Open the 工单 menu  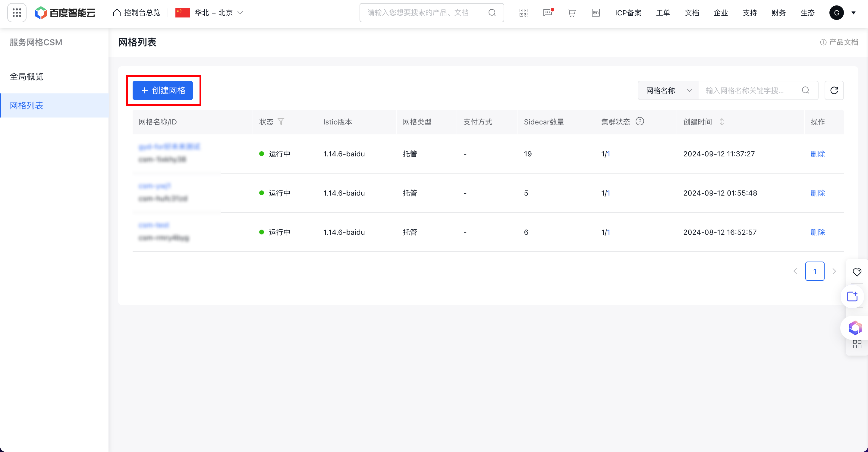coord(663,13)
